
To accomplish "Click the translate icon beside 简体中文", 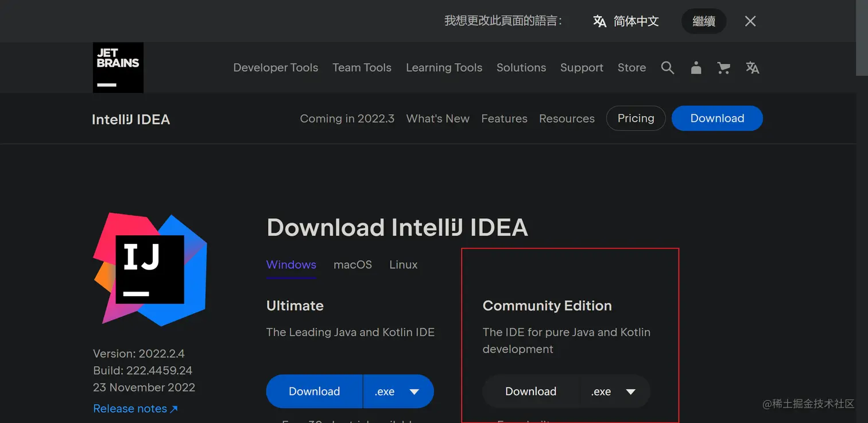I will 600,21.
